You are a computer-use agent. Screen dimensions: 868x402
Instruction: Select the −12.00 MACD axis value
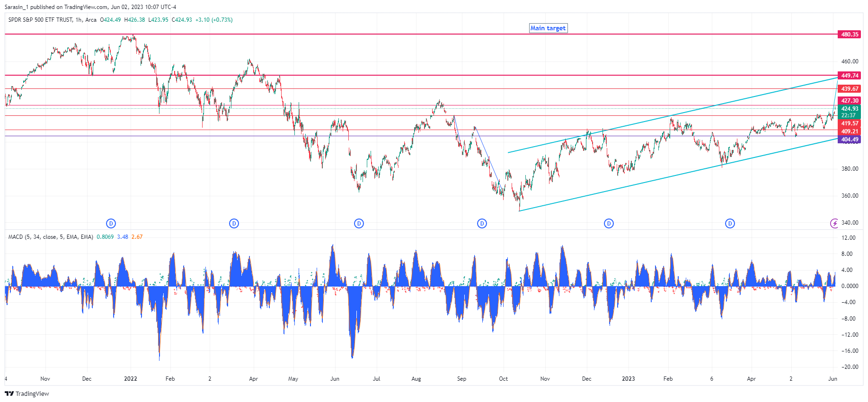(x=850, y=335)
